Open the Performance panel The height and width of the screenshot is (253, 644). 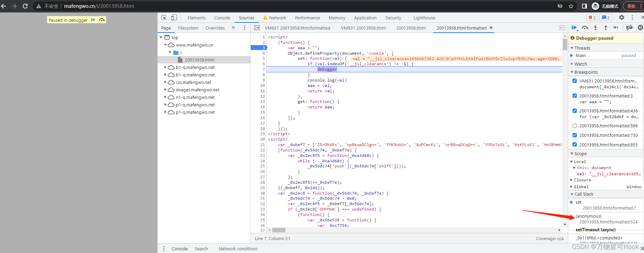click(307, 18)
